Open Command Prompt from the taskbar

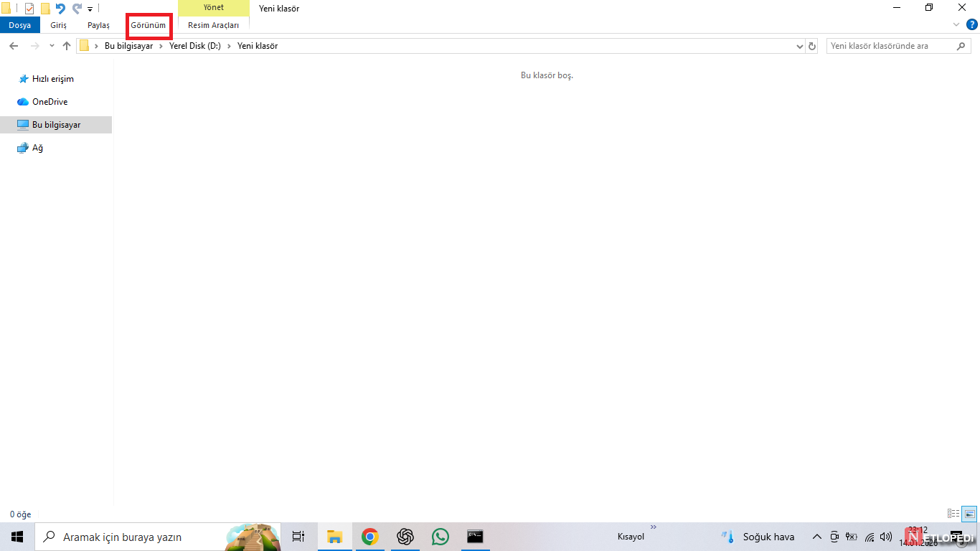point(475,537)
